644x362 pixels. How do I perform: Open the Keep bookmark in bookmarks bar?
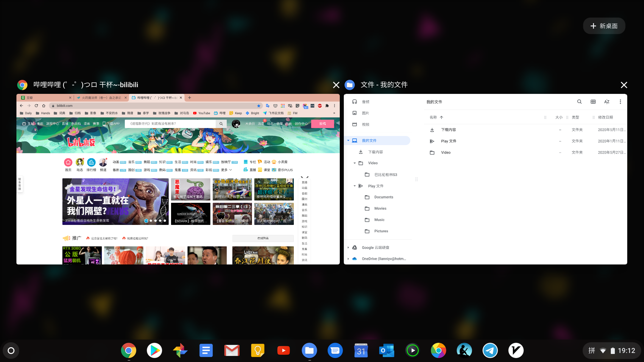235,113
